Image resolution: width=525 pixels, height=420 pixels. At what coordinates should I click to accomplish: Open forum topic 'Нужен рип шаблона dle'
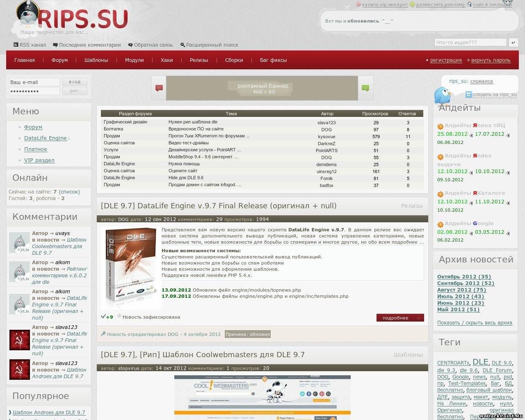click(193, 122)
